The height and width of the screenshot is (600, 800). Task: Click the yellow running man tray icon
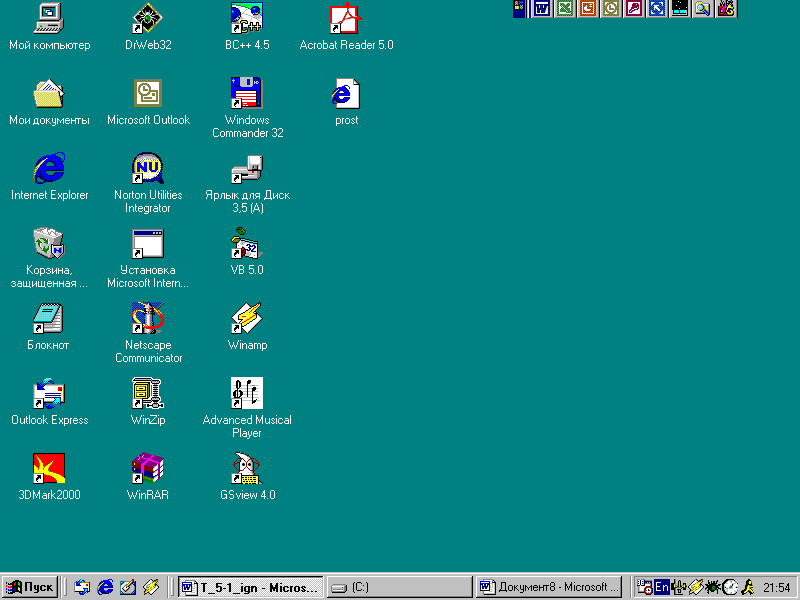(747, 587)
